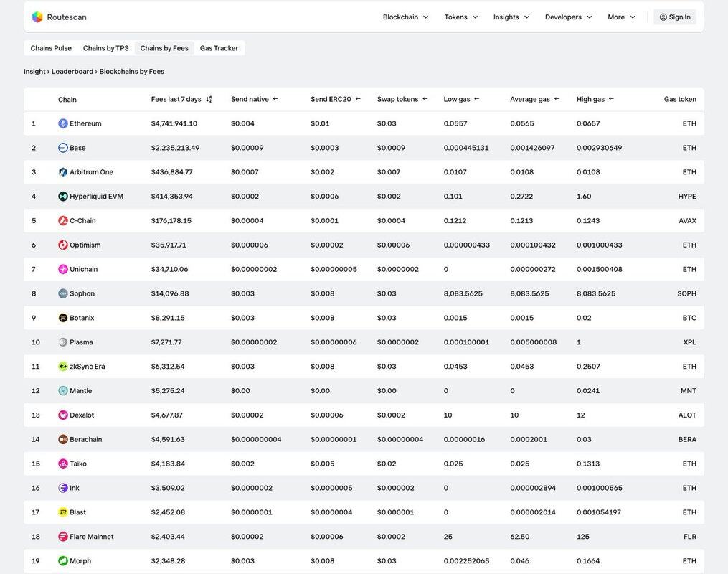The image size is (728, 574).
Task: Toggle sort arrow for Send native column
Action: 275,99
